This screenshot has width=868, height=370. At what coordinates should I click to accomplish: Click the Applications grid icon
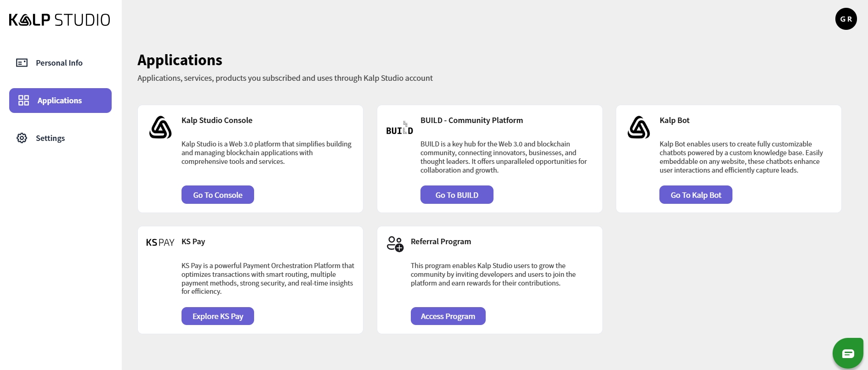[23, 101]
